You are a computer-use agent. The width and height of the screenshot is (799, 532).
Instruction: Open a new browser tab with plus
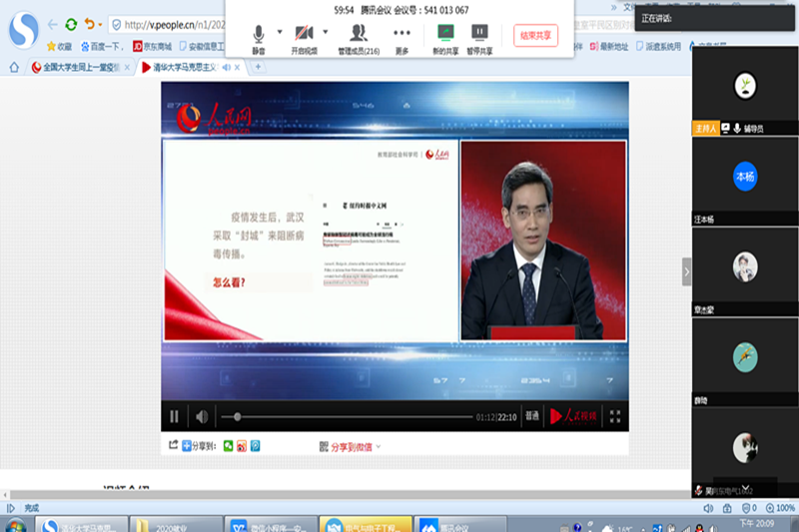(258, 67)
